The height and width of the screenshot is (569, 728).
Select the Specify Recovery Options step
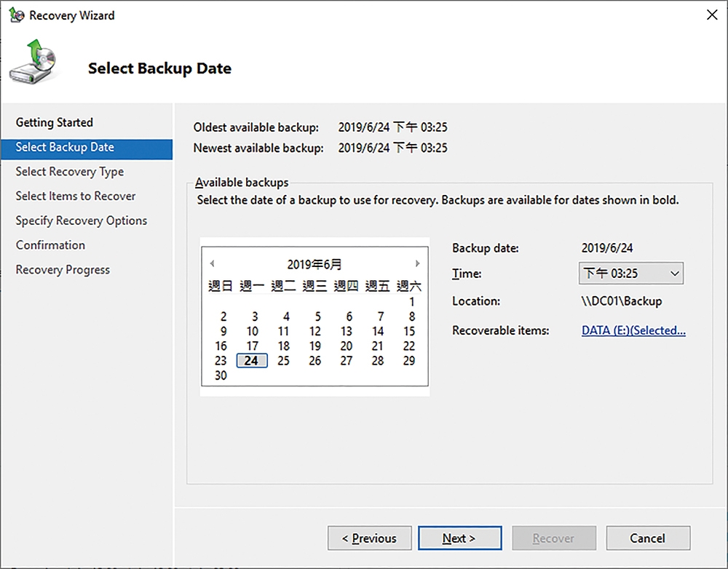click(82, 220)
